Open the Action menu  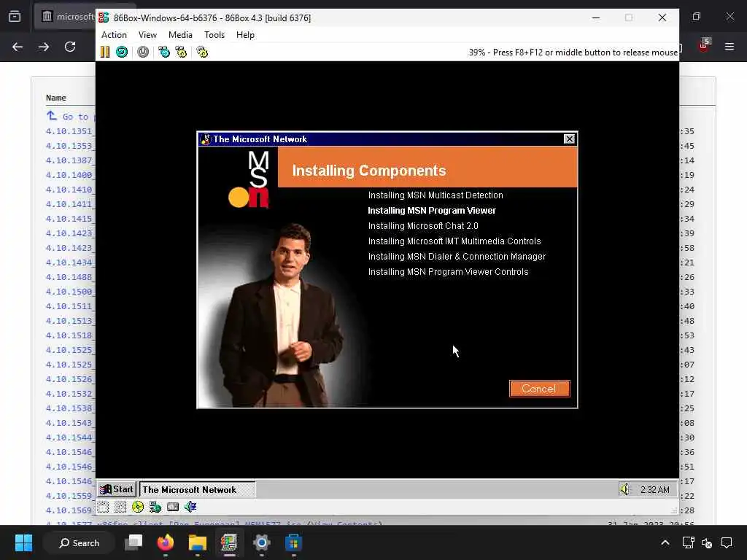tap(114, 35)
